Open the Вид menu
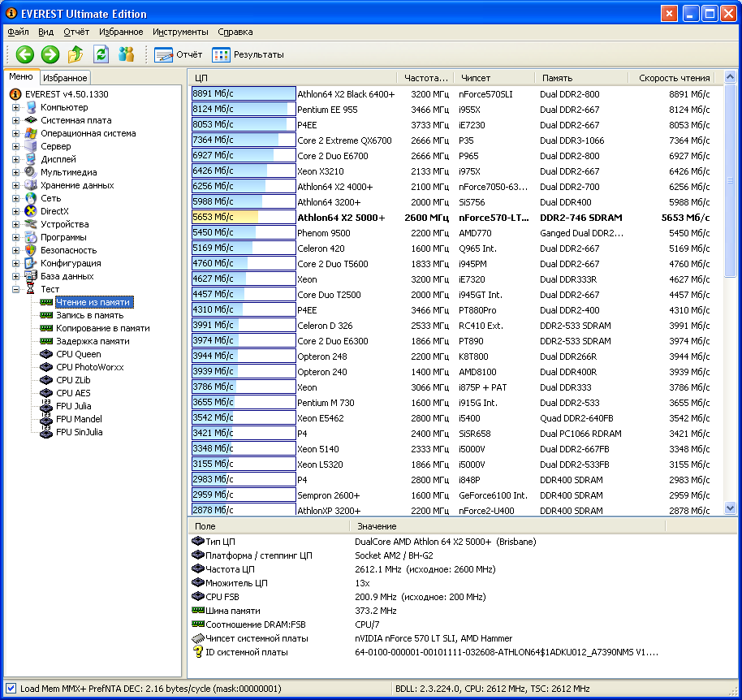This screenshot has height=700, width=742. [x=46, y=32]
